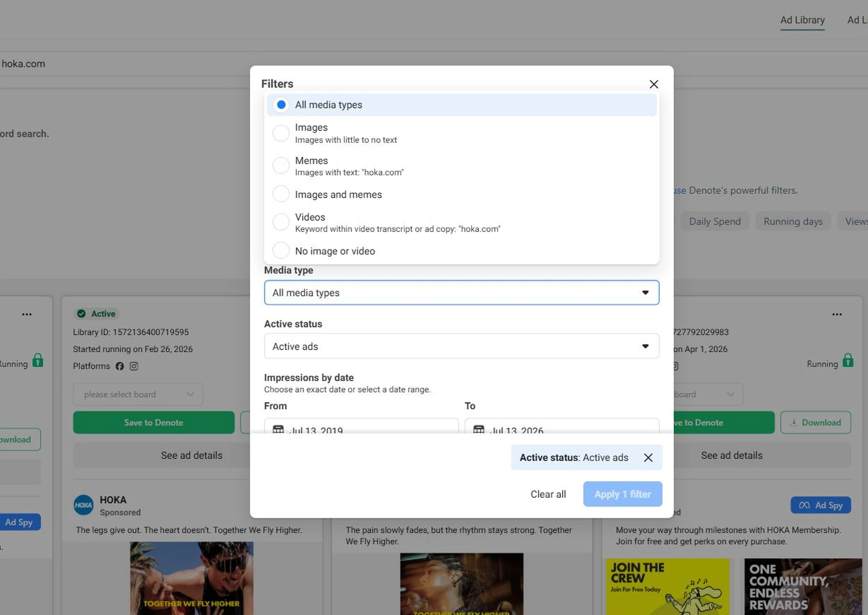Viewport: 868px width, 615px height.
Task: Apply 1 filter button
Action: [623, 494]
